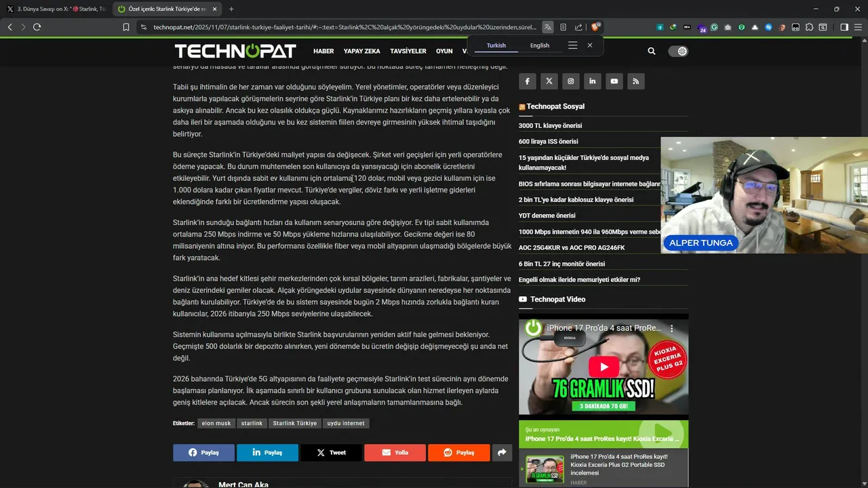
Task: Open the translate icon in the address bar
Action: click(548, 27)
